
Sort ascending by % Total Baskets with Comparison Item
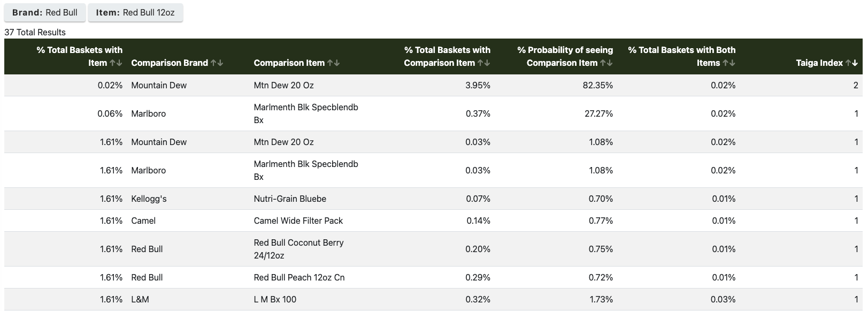(481, 63)
